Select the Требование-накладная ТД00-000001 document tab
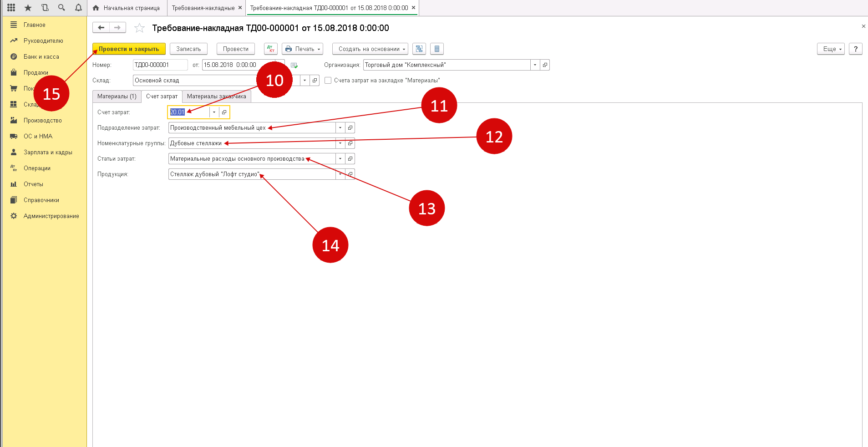Viewport: 868px width, 447px height. coord(329,8)
